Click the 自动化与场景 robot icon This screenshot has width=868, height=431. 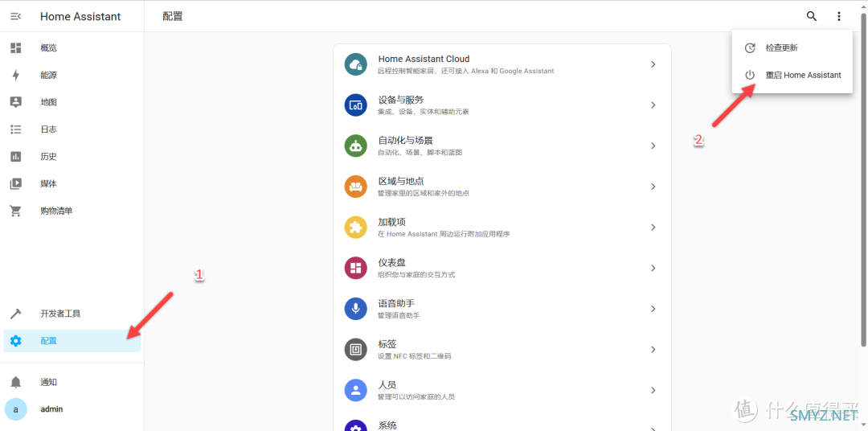[x=356, y=146]
